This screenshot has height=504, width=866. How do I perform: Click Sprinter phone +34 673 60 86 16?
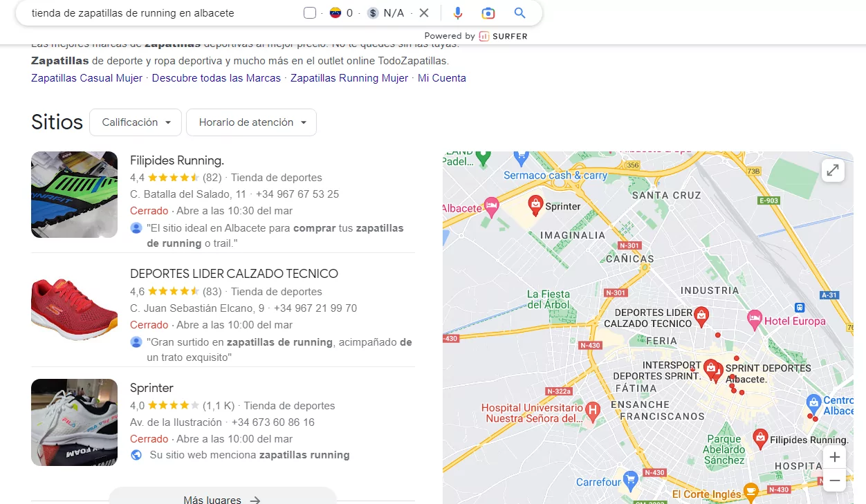pyautogui.click(x=273, y=422)
